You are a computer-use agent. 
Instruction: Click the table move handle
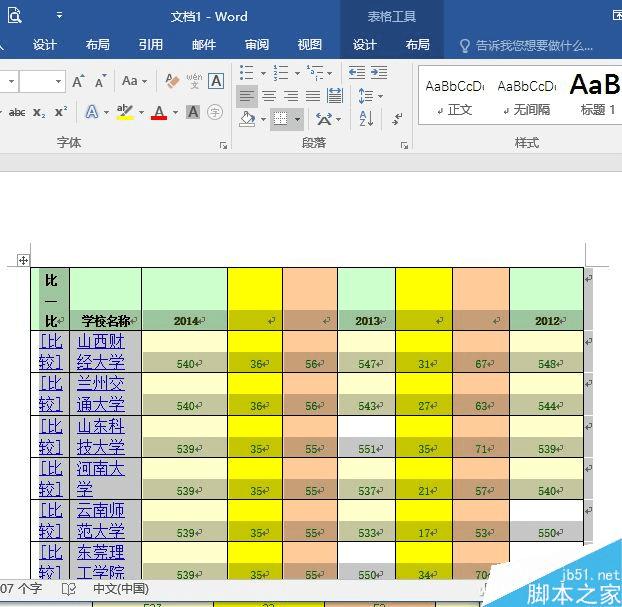click(23, 260)
